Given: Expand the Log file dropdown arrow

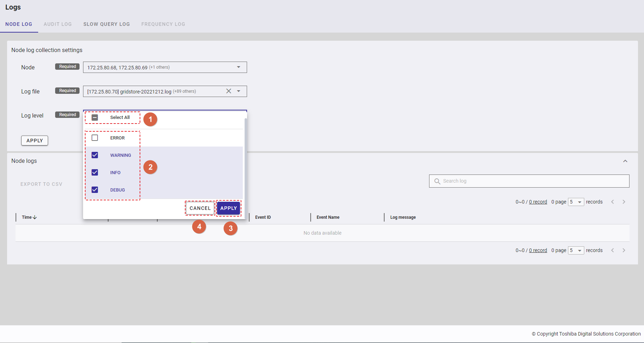Looking at the screenshot, I should [239, 91].
